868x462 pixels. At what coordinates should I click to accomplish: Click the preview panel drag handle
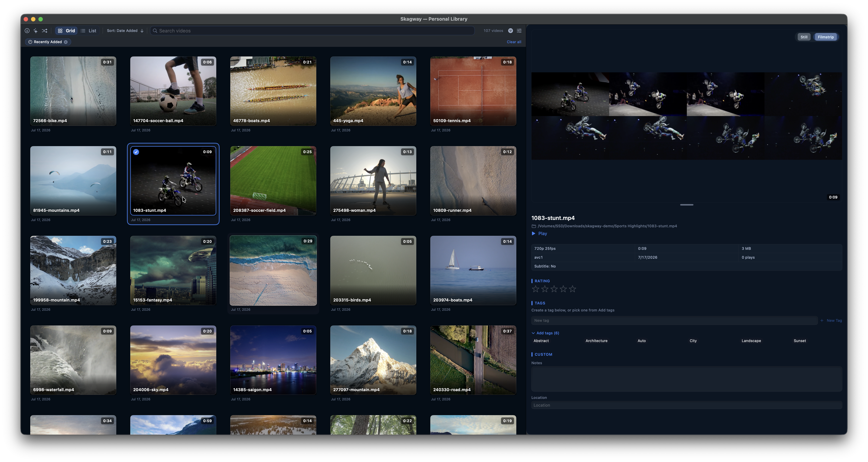click(686, 205)
